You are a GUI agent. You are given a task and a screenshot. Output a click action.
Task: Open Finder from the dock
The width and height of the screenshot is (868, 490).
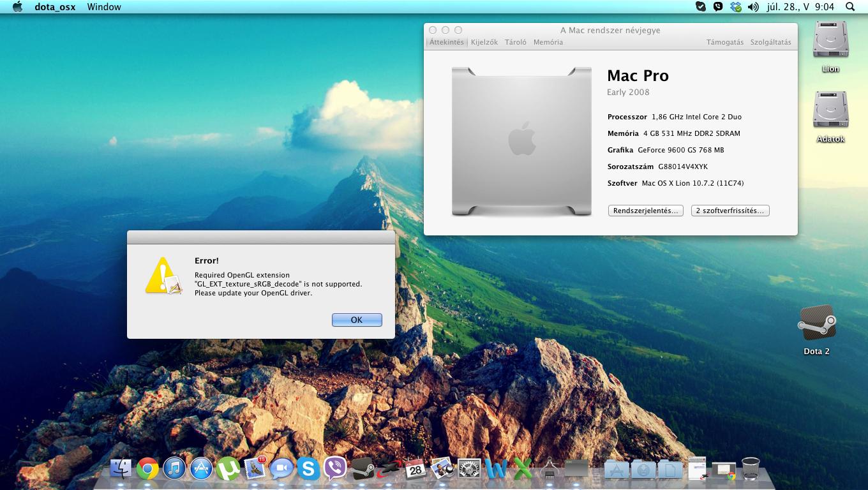pos(121,469)
